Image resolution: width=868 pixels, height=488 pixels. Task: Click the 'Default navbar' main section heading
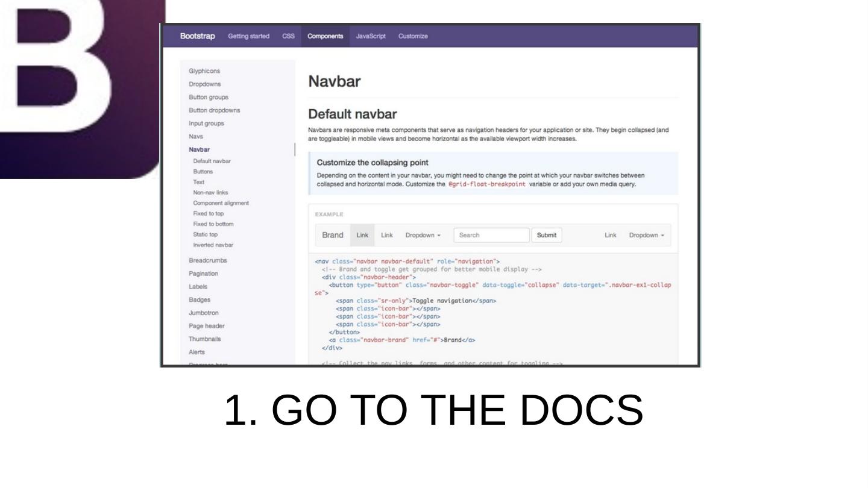[353, 114]
